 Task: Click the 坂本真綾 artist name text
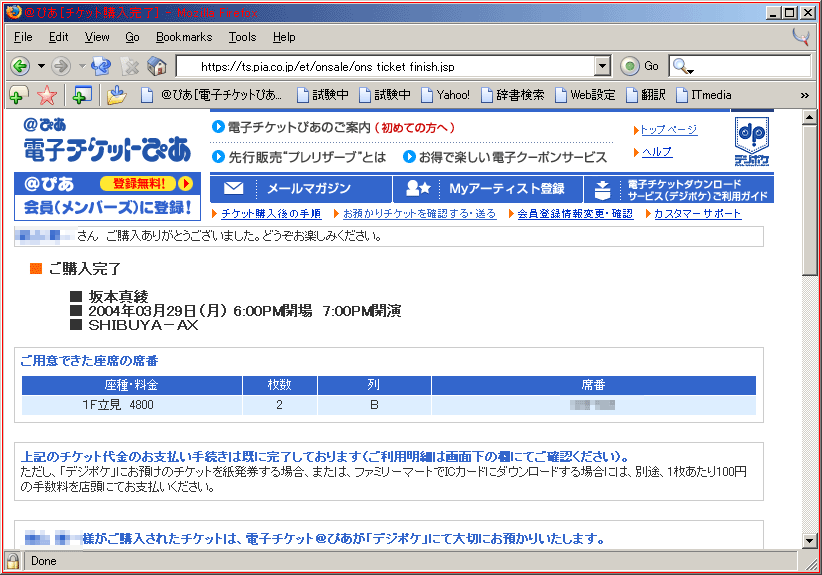118,297
